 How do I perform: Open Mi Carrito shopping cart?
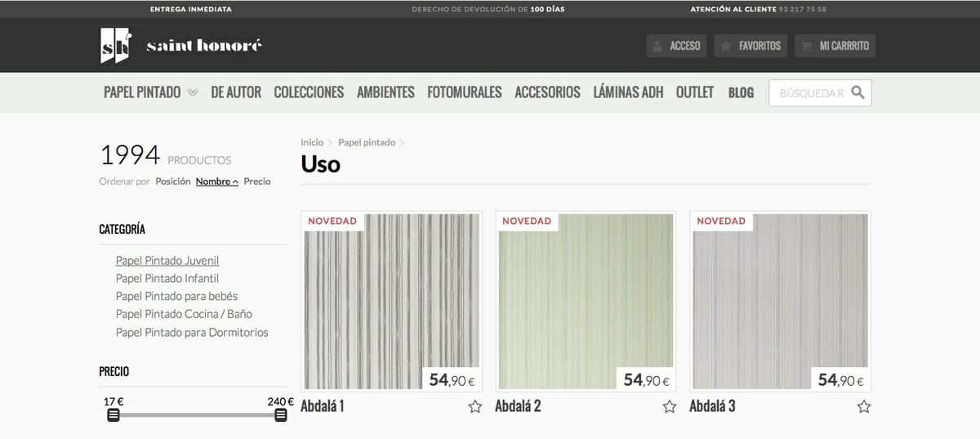click(835, 46)
